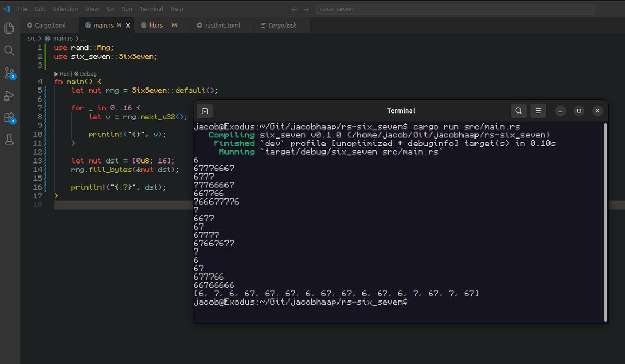Viewport: 625px width, 364px height.
Task: Click the 'use six_seven::SixSeven;' line
Action: coord(105,57)
